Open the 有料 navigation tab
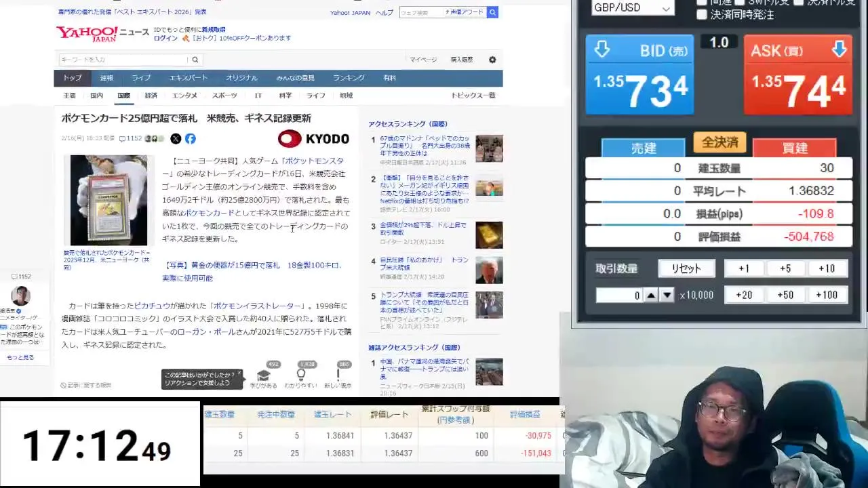The width and height of the screenshot is (868, 488). (x=389, y=78)
